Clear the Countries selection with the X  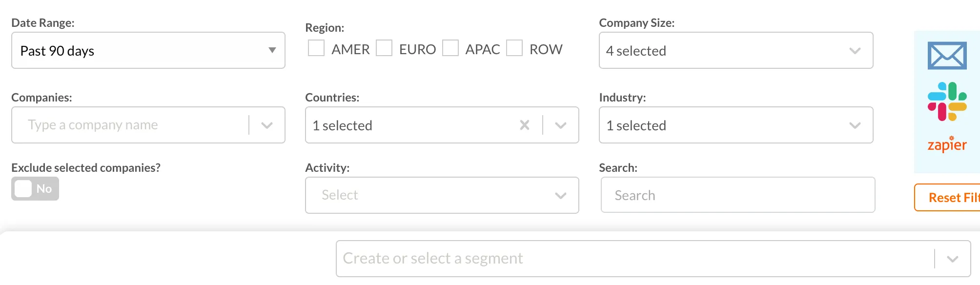[x=525, y=125]
